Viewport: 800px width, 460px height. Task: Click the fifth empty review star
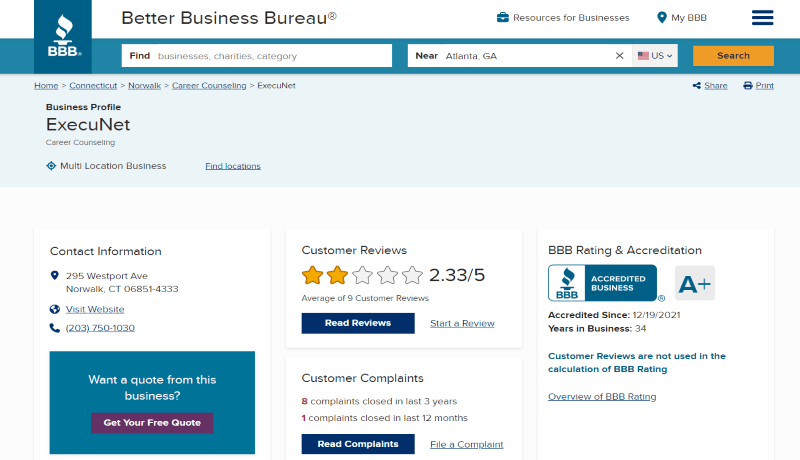click(x=412, y=275)
